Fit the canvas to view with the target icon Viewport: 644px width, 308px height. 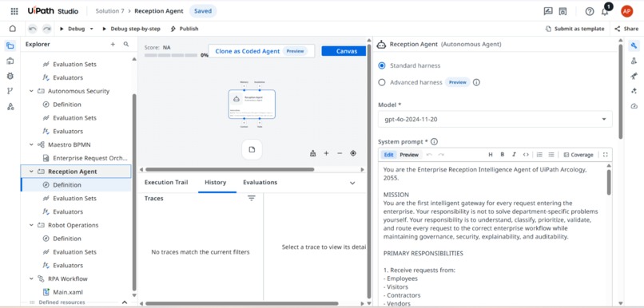[353, 153]
